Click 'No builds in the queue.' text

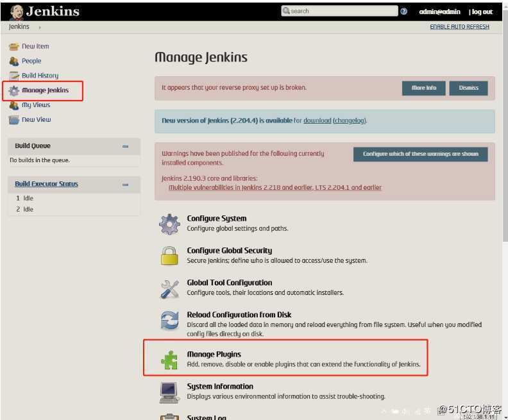pyautogui.click(x=40, y=160)
